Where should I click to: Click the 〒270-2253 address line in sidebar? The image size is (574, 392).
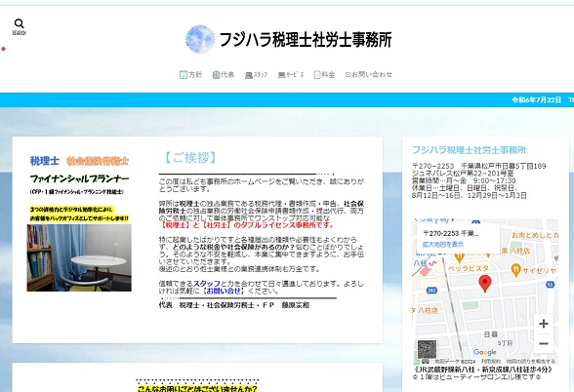[478, 166]
